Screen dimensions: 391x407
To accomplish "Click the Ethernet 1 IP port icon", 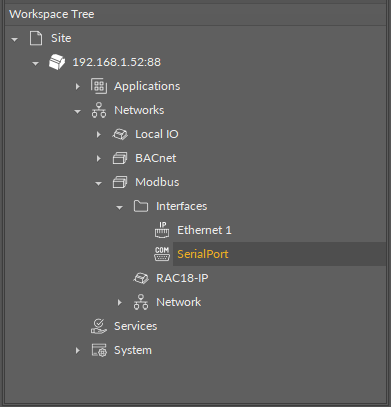I will coord(162,230).
